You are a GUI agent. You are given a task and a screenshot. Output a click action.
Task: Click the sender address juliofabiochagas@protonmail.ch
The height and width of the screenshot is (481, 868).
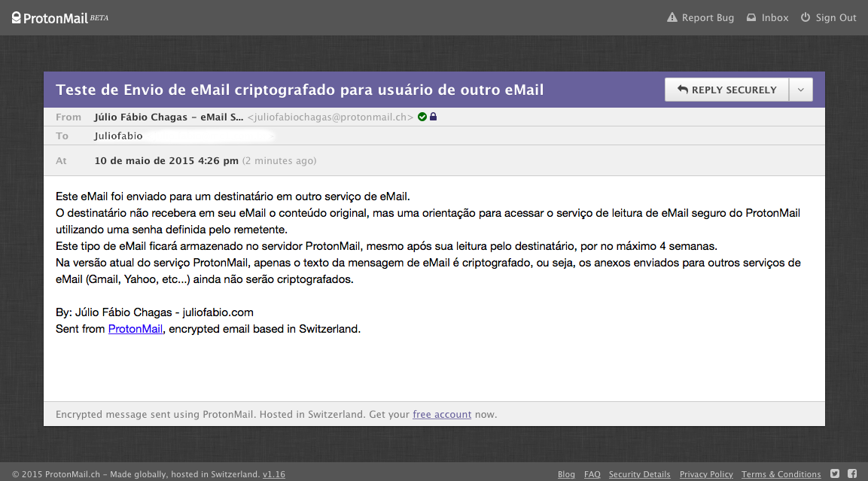click(x=330, y=117)
